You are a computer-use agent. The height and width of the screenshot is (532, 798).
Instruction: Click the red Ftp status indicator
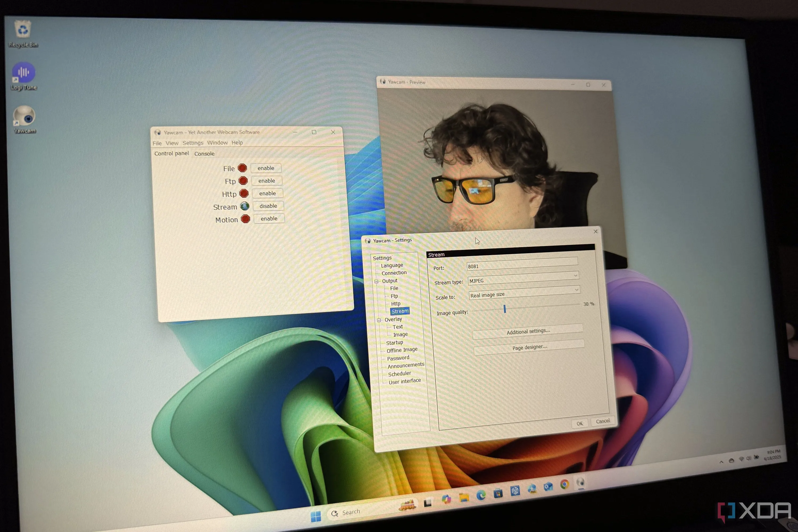[243, 181]
